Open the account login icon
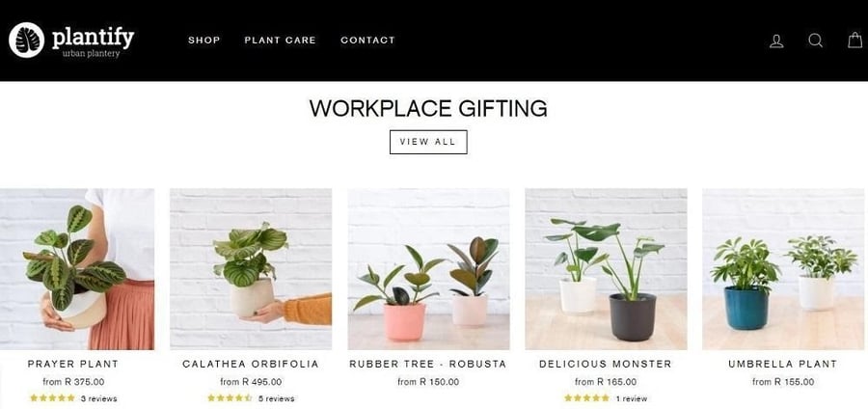The width and height of the screenshot is (868, 409). [776, 41]
